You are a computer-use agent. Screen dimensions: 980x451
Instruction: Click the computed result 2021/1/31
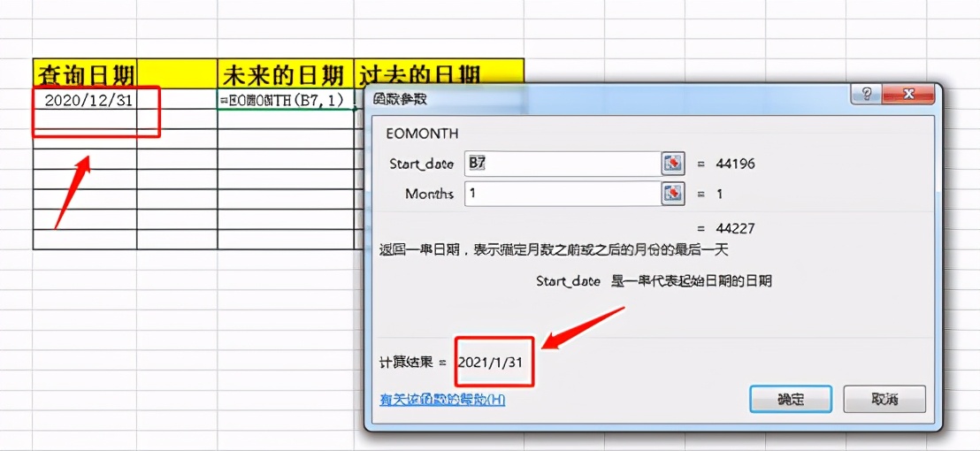click(x=492, y=362)
